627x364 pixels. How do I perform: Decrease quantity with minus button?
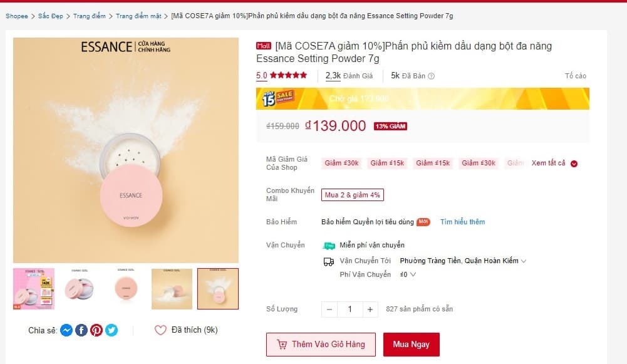coord(329,309)
